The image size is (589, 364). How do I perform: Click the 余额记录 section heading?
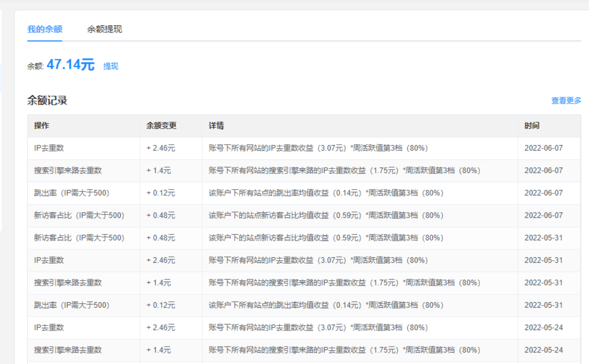coord(47,101)
